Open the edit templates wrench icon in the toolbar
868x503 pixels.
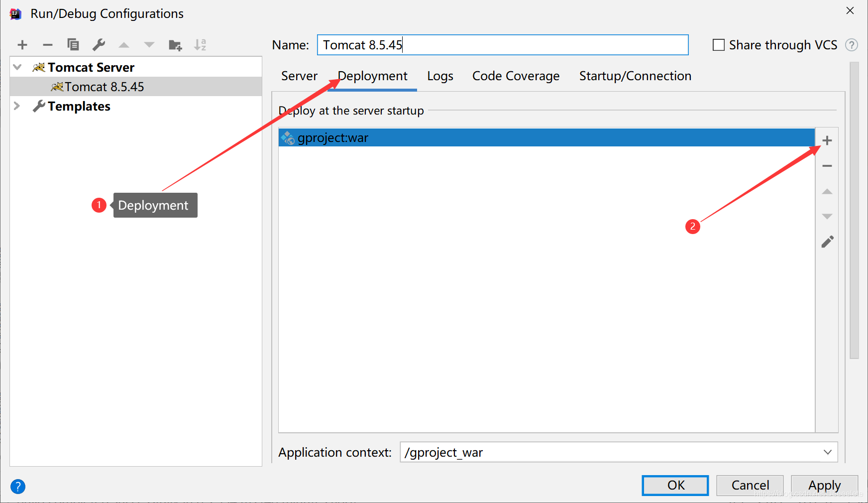point(99,45)
